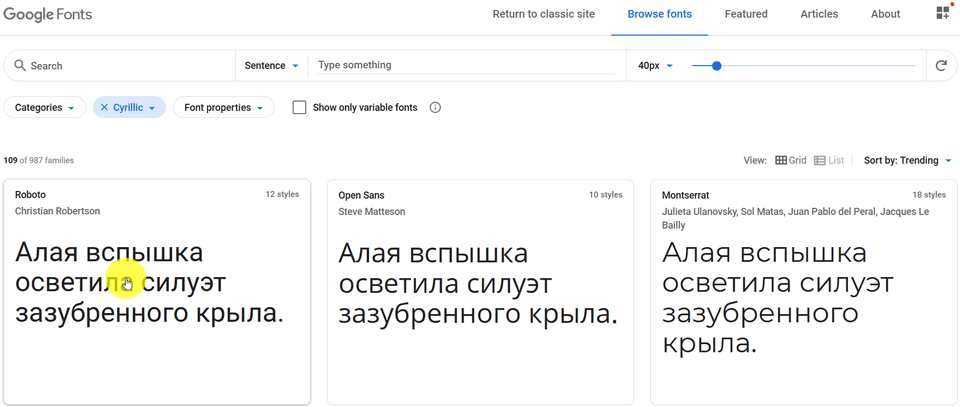Click the variable fonts info icon
Image resolution: width=960 pixels, height=407 pixels.
click(435, 108)
